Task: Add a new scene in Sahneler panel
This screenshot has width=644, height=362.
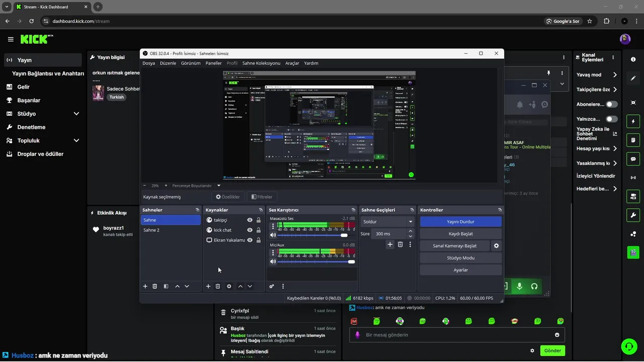Action: (x=145, y=286)
